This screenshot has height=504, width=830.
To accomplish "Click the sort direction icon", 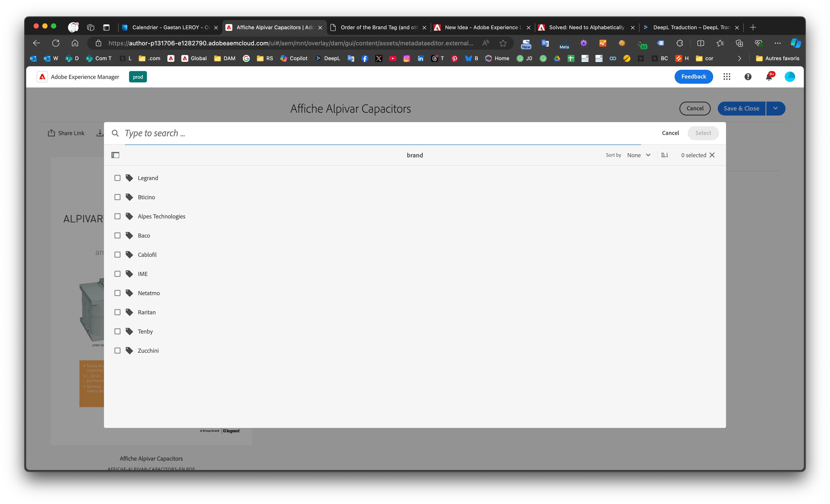I will [x=664, y=155].
